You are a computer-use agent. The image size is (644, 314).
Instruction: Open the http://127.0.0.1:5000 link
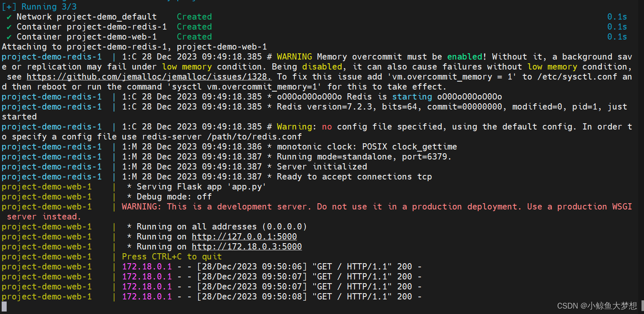click(x=244, y=237)
